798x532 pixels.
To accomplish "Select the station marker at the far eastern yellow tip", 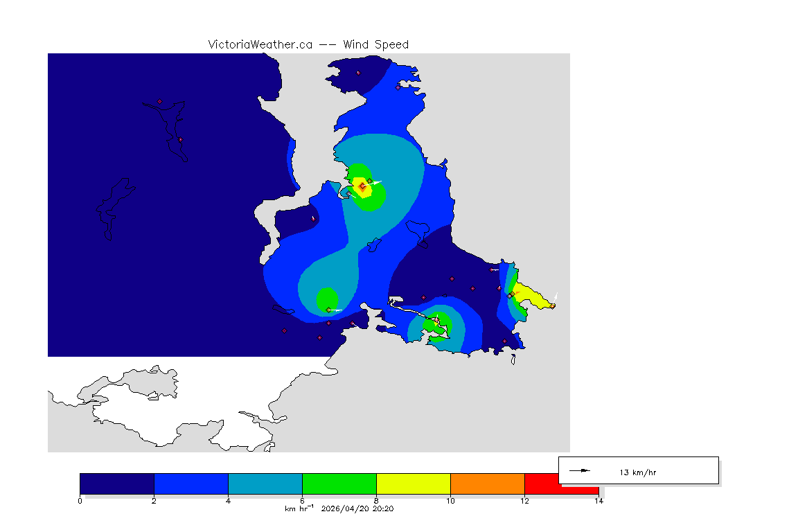I will [553, 305].
